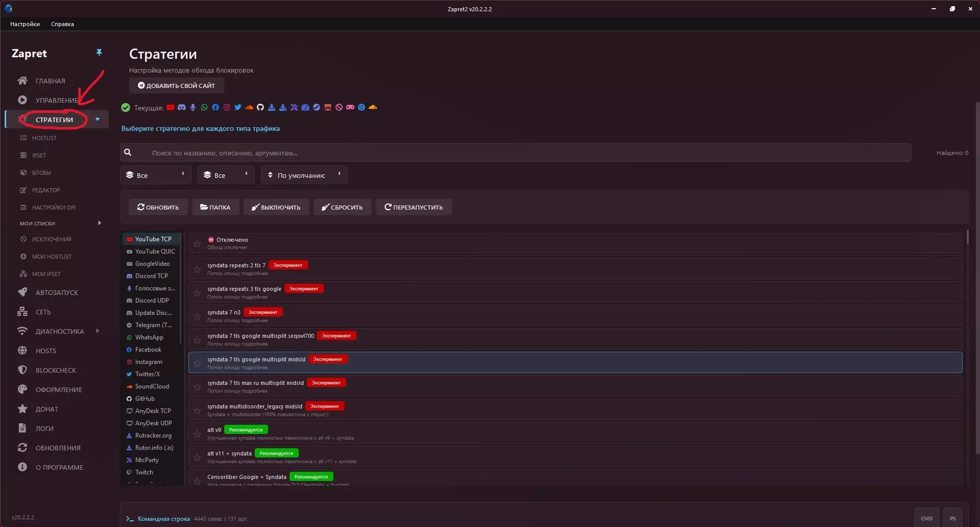Click the Блобы icon in sidebar
The image size is (980, 527).
tap(23, 173)
